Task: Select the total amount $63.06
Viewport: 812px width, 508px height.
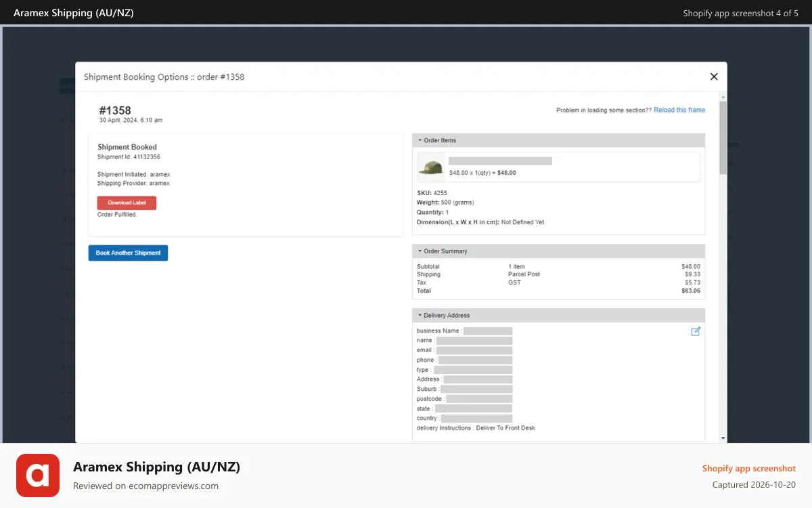Action: (691, 291)
